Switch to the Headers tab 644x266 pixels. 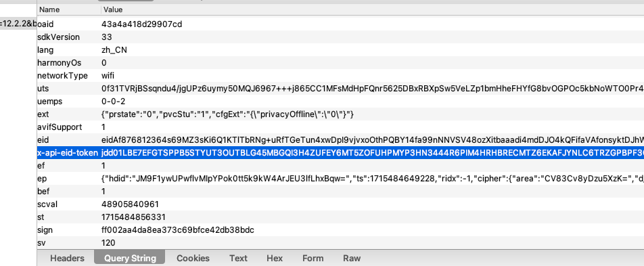(x=67, y=258)
